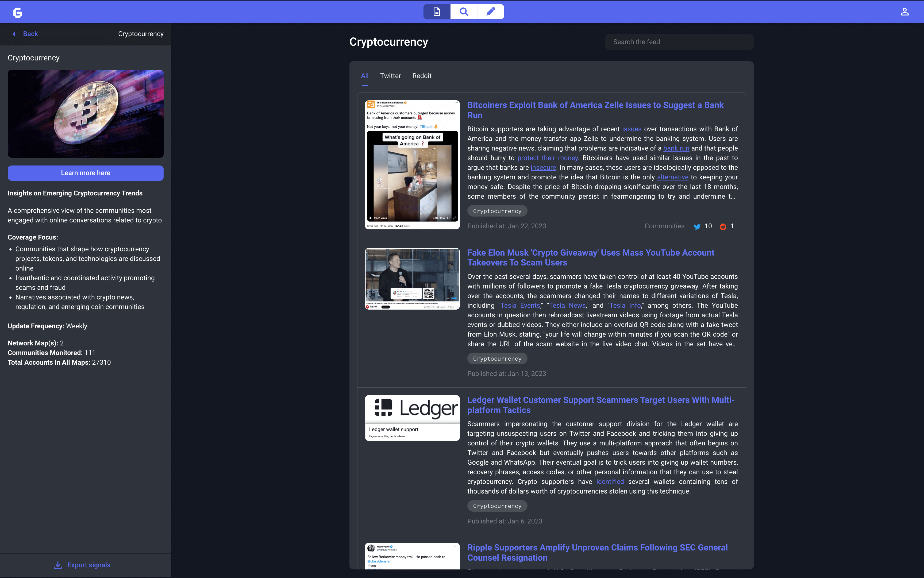This screenshot has width=924, height=578.
Task: Click the Twitter bird communities icon
Action: click(697, 227)
